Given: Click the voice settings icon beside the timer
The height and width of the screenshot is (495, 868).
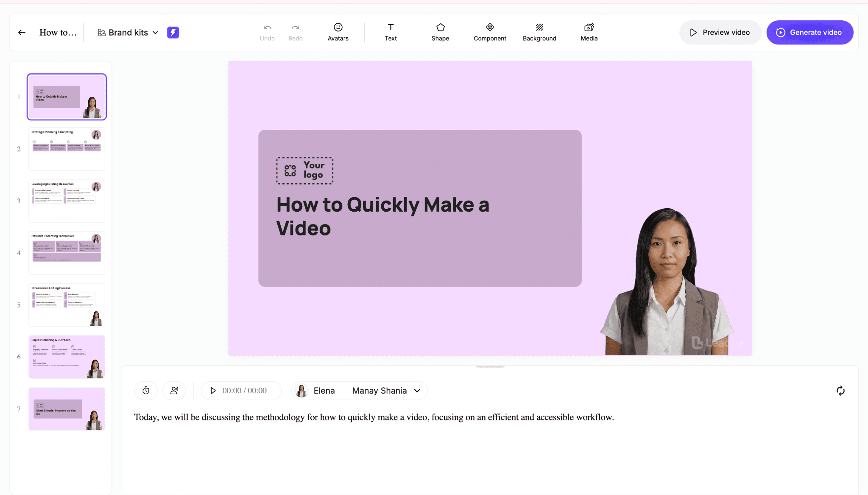Looking at the screenshot, I should click(174, 390).
